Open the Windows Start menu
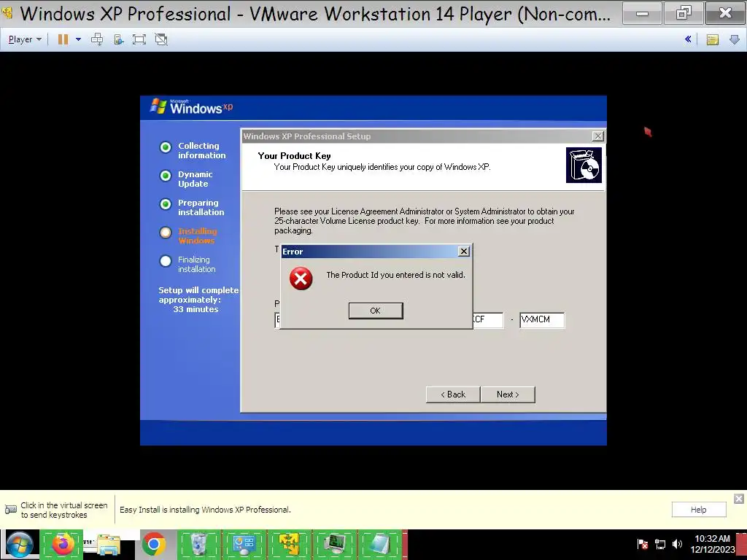 (19, 545)
